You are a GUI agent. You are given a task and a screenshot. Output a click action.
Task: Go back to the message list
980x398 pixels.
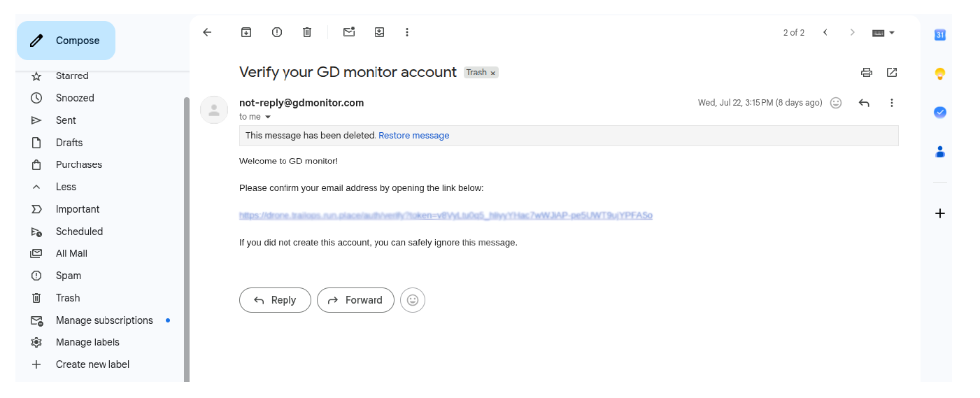[207, 32]
